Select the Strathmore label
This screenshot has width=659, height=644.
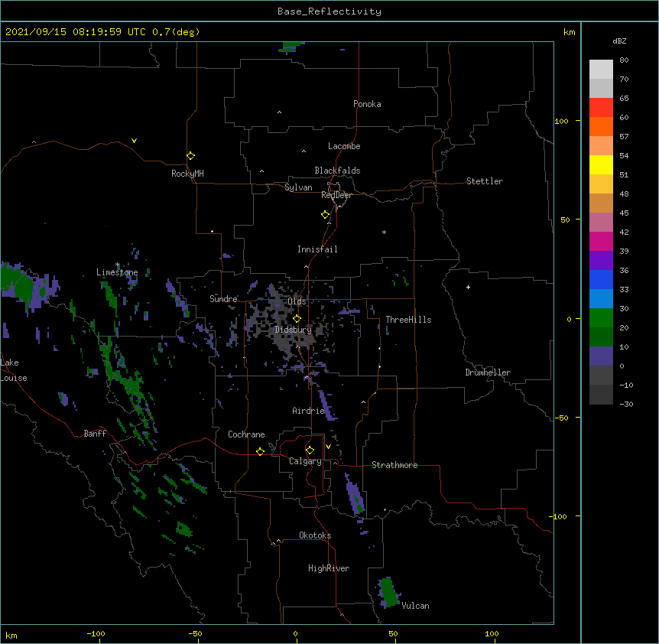tap(394, 465)
